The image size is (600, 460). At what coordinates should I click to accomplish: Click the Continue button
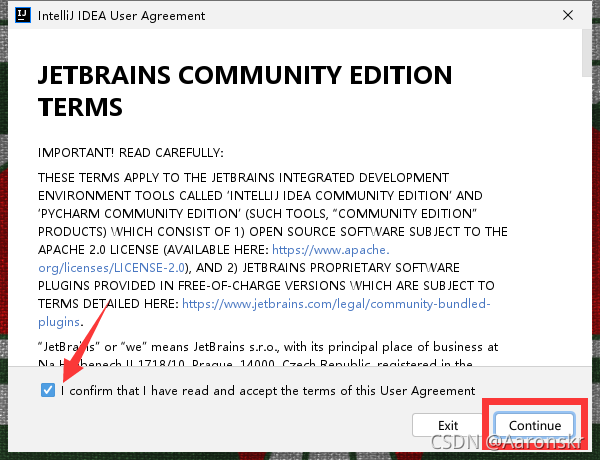pos(535,425)
